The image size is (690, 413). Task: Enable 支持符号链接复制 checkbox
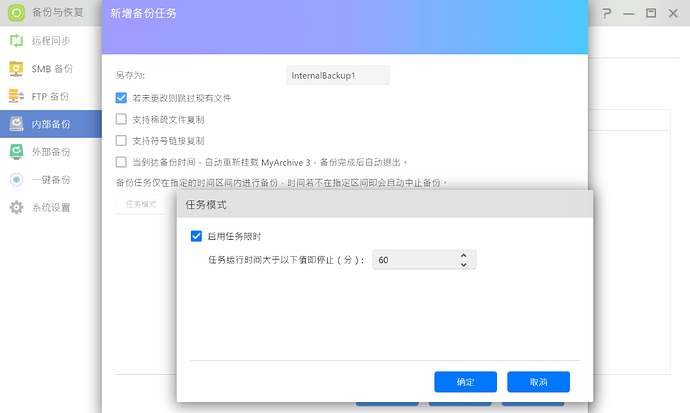point(121,140)
